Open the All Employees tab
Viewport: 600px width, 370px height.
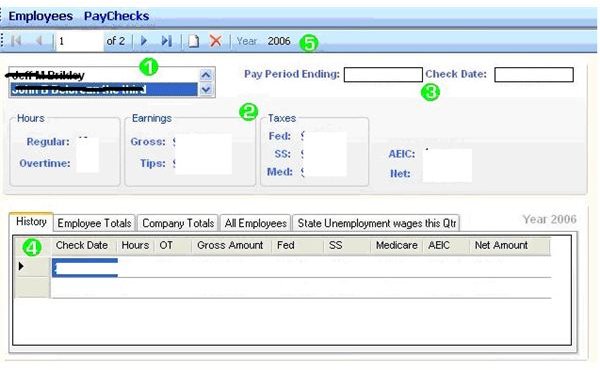click(x=256, y=223)
